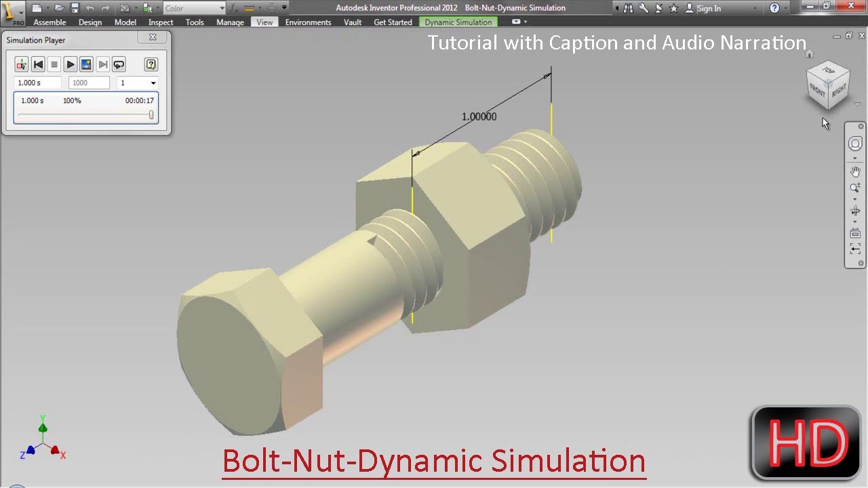Click the TOP face of the ViewCube
Image resolution: width=868 pixels, height=488 pixels.
coord(829,70)
